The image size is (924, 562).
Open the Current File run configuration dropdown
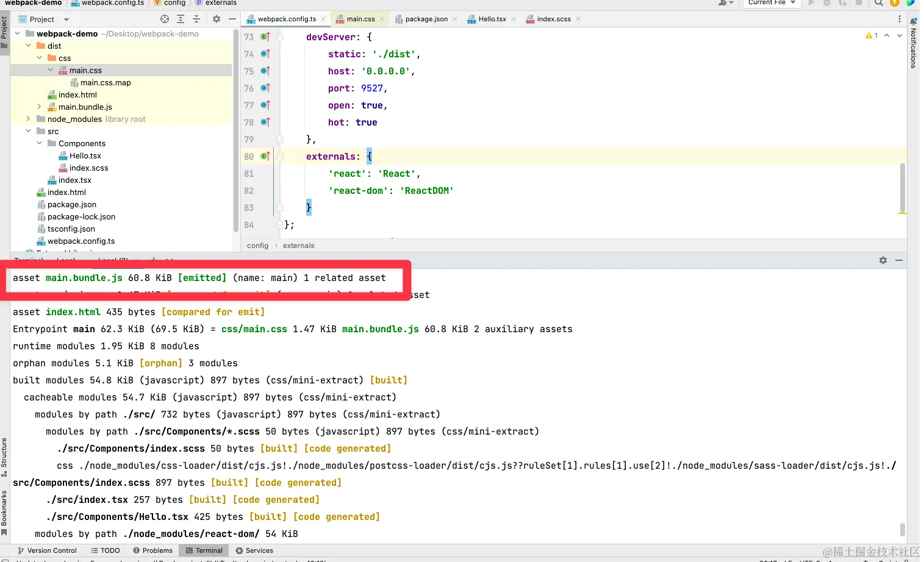772,3
